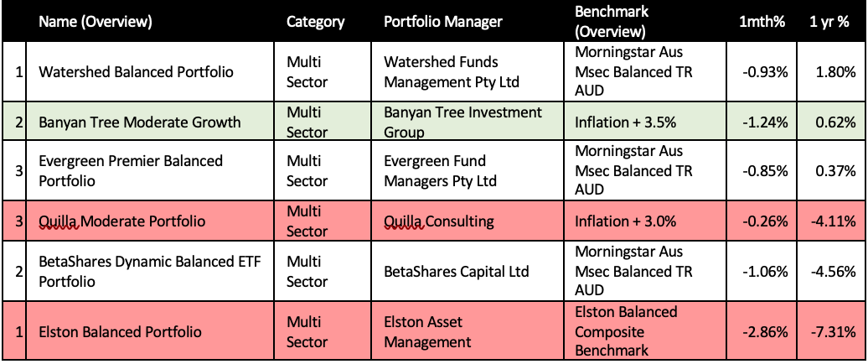The image size is (868, 364).
Task: Click the Category column header
Action: (x=315, y=23)
